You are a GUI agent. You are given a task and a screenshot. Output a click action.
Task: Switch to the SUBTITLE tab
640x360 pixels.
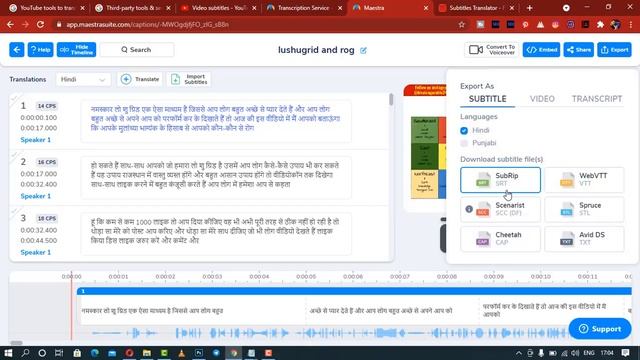click(x=487, y=99)
